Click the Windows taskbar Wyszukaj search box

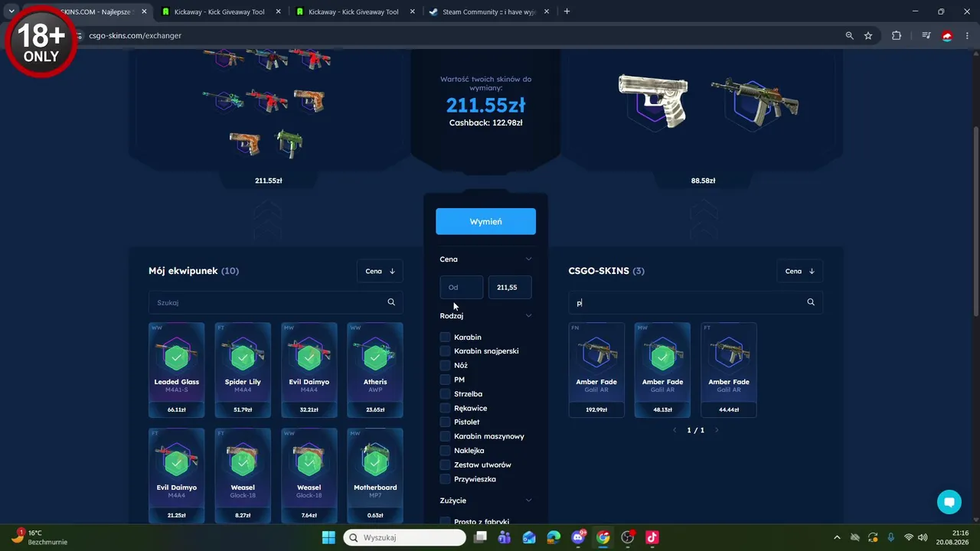[404, 537]
